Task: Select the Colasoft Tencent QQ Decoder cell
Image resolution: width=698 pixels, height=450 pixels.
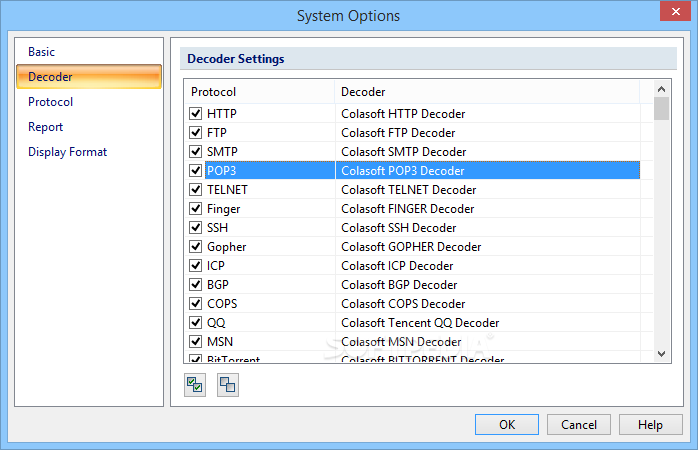Action: coord(487,322)
